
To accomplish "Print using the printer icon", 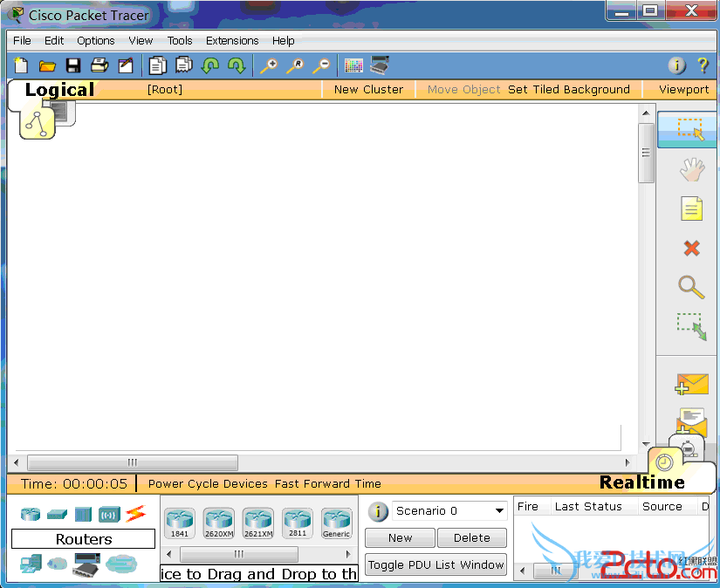I will tap(99, 65).
